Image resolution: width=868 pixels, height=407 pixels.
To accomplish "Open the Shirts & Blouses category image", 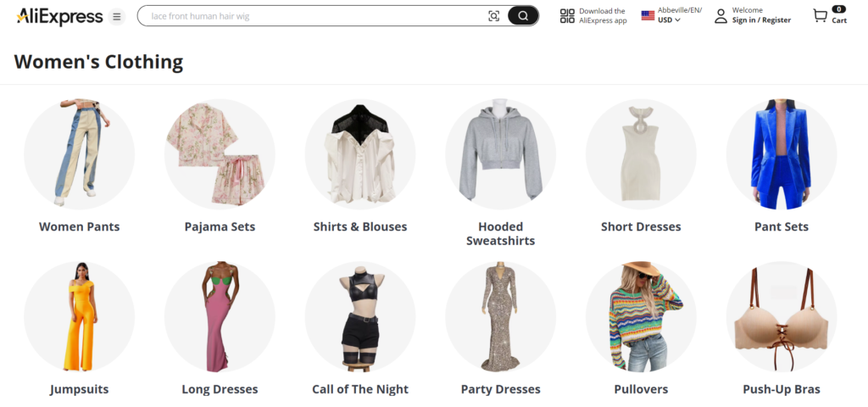I will [x=360, y=154].
